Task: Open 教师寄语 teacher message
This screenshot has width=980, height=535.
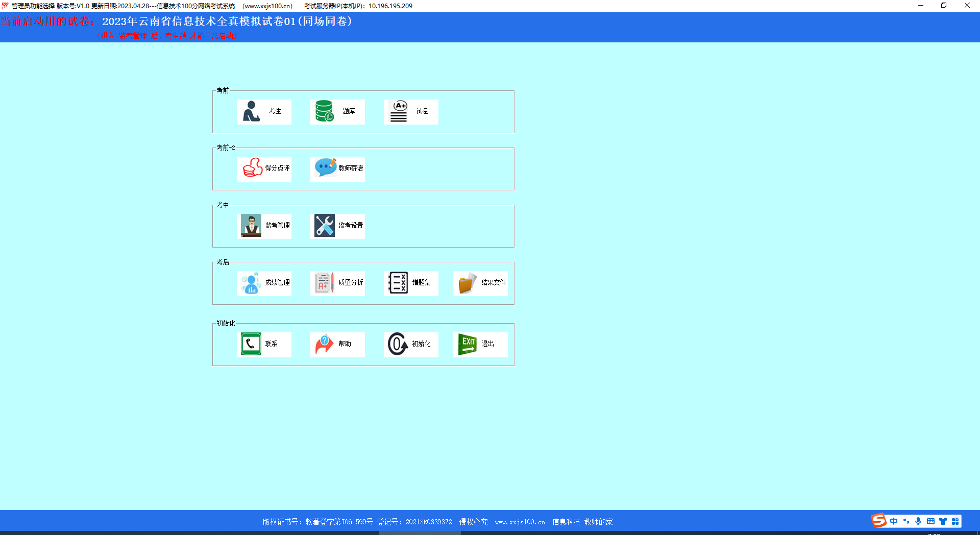Action: click(337, 168)
